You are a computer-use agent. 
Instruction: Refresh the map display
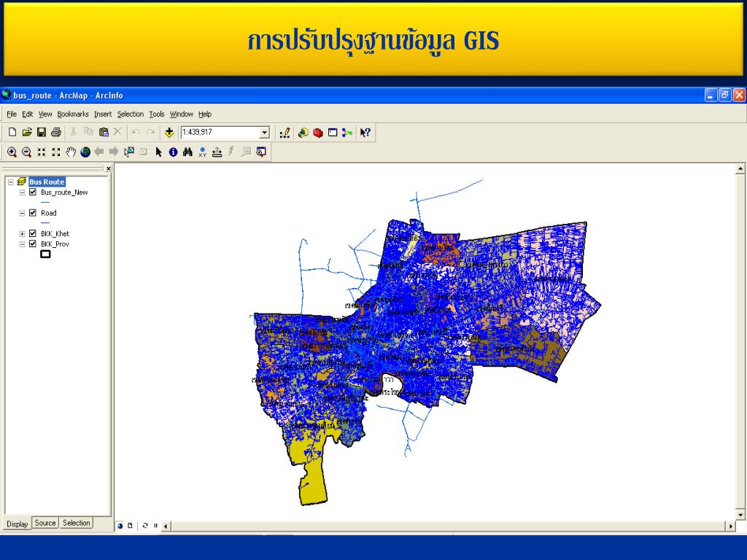pos(145,526)
